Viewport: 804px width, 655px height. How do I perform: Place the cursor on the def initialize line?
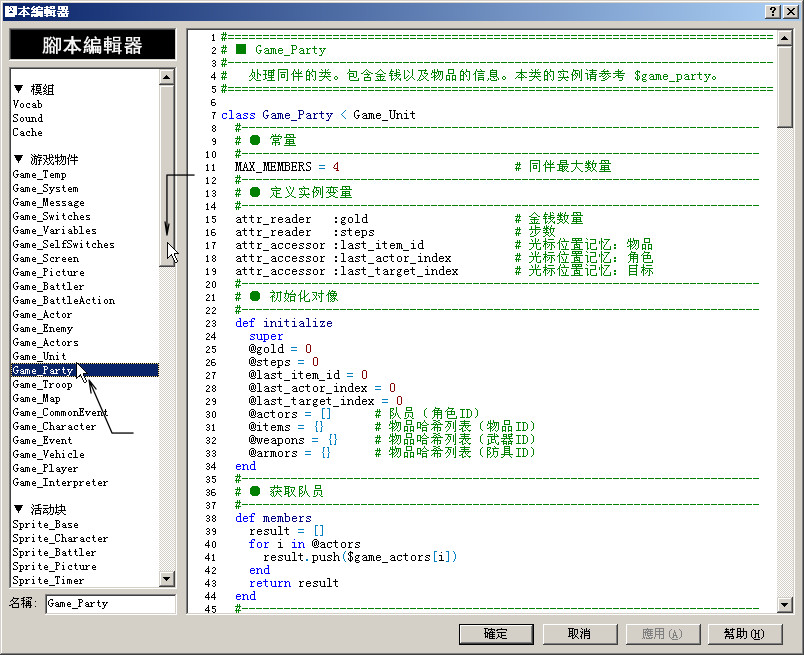pyautogui.click(x=284, y=323)
